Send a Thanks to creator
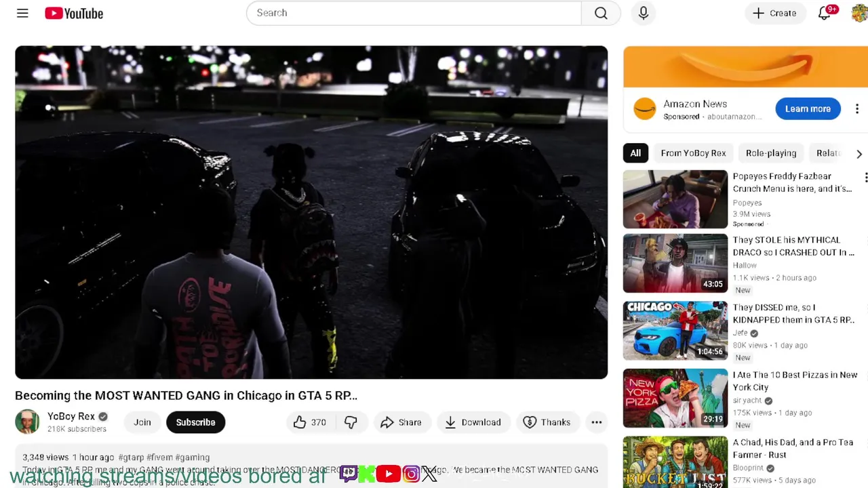868x488 pixels. point(547,422)
